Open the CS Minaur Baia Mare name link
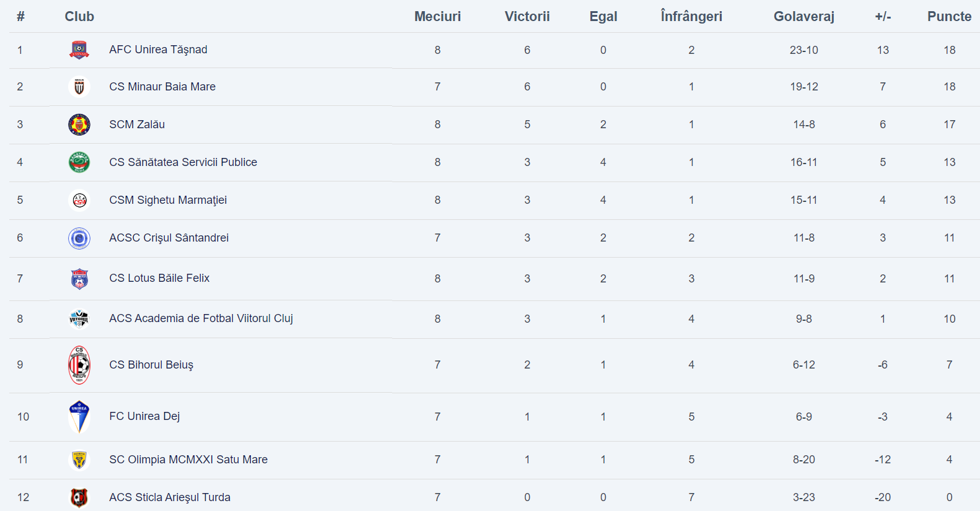Screen dimensions: 980x511 [x=162, y=87]
